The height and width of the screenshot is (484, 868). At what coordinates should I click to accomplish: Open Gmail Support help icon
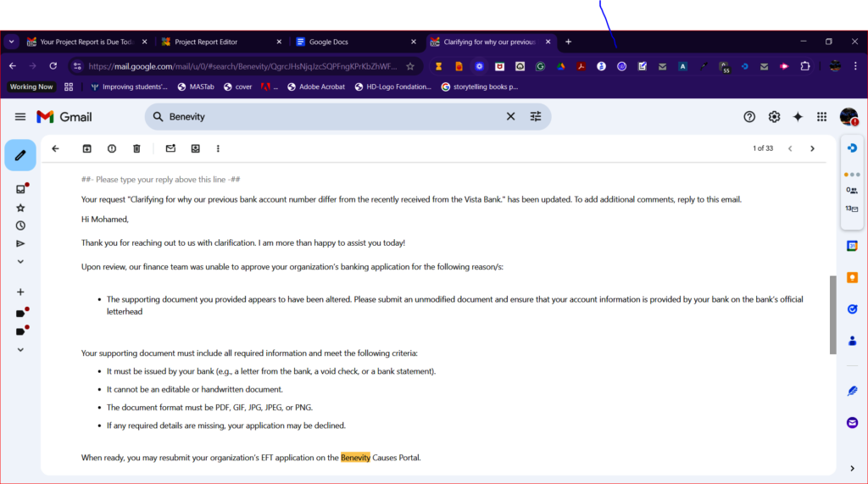pos(749,117)
